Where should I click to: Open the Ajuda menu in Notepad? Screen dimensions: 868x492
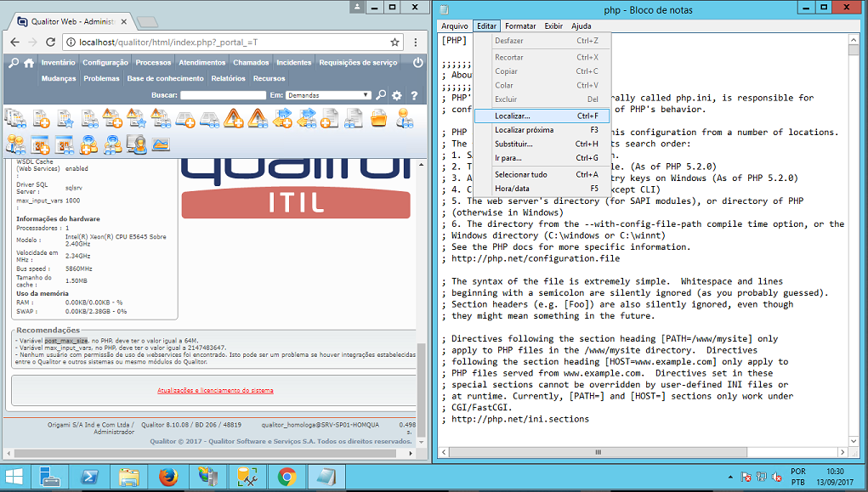pyautogui.click(x=582, y=26)
